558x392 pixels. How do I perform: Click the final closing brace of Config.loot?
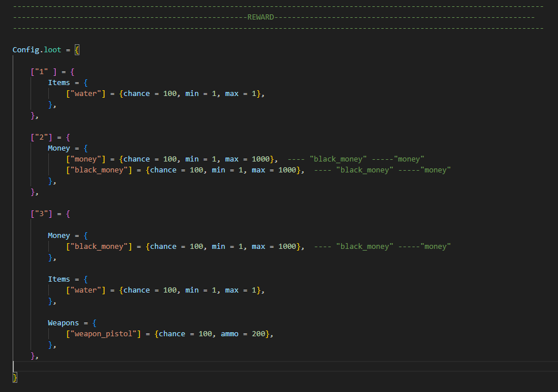click(15, 378)
